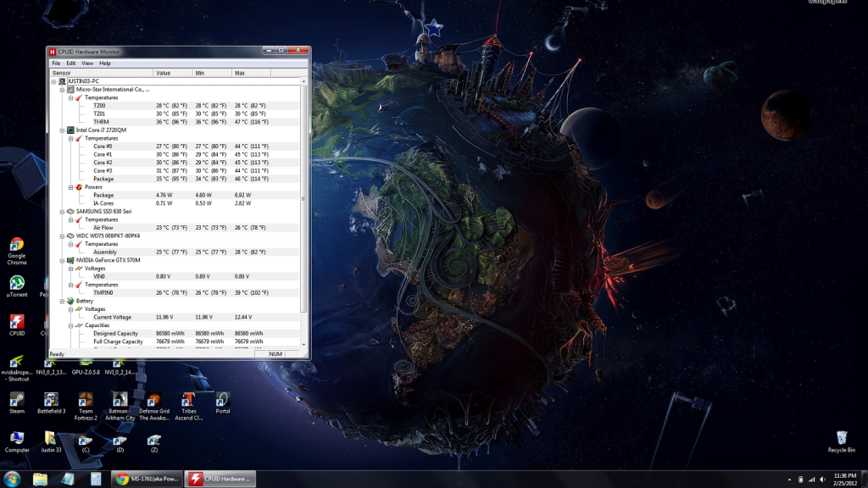Open the View menu
Image resolution: width=868 pixels, height=488 pixels.
(87, 63)
